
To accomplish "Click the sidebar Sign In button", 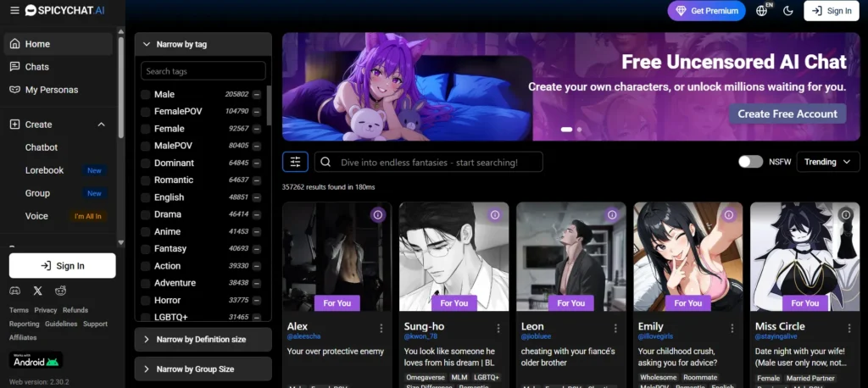I will coord(63,266).
